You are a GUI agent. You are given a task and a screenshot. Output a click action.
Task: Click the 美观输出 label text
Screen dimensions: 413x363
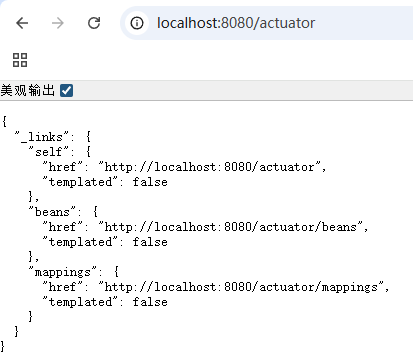click(27, 90)
